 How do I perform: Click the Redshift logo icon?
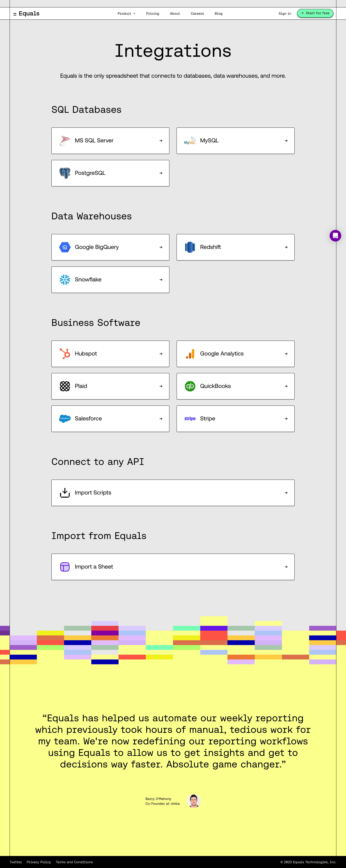pyautogui.click(x=190, y=247)
